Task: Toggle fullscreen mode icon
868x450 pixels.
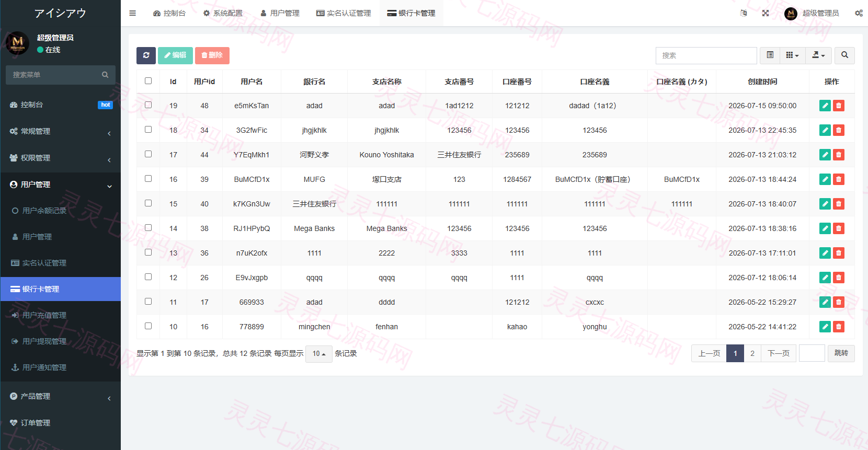Action: pos(766,13)
